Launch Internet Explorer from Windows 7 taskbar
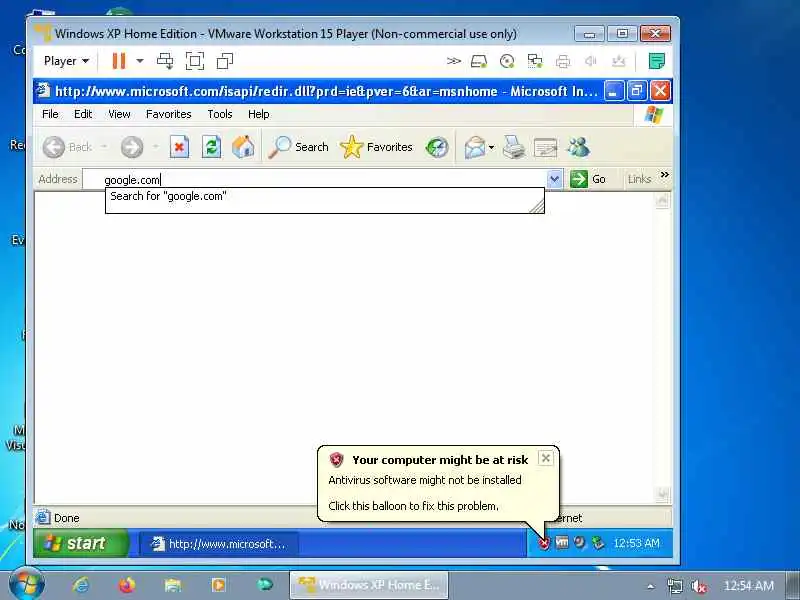 tap(81, 585)
